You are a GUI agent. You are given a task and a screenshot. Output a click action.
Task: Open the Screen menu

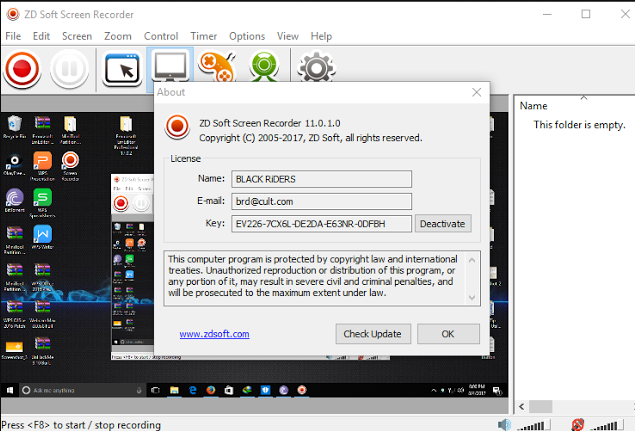(x=77, y=36)
